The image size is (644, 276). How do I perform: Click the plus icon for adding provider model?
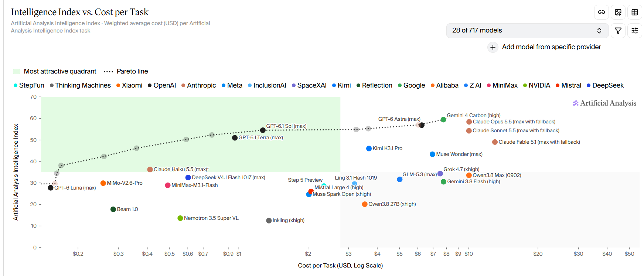[x=493, y=47]
